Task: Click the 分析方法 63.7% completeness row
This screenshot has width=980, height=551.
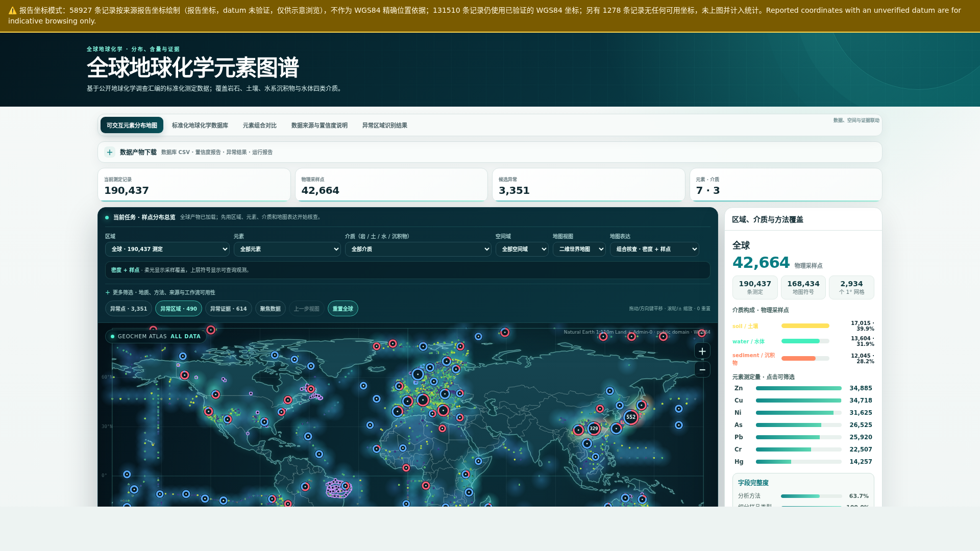Action: 803,496
